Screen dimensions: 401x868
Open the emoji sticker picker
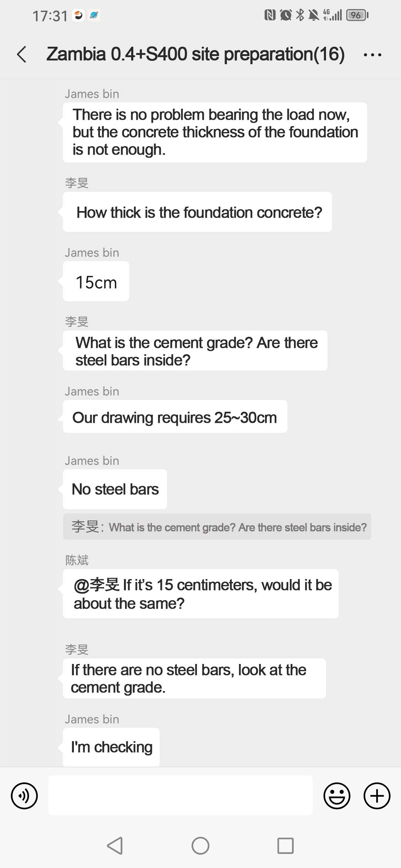[x=337, y=796]
